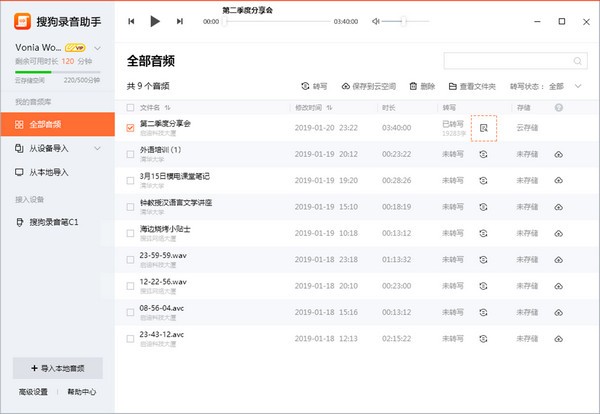Screen dimensions: 600x414
Task: Skip to the previous audio track
Action: tap(133, 21)
